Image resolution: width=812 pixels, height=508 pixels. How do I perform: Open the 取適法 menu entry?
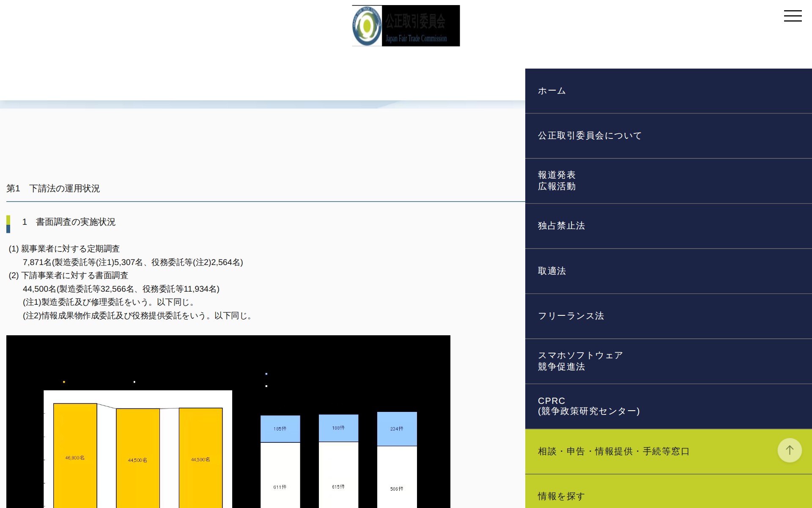click(551, 271)
